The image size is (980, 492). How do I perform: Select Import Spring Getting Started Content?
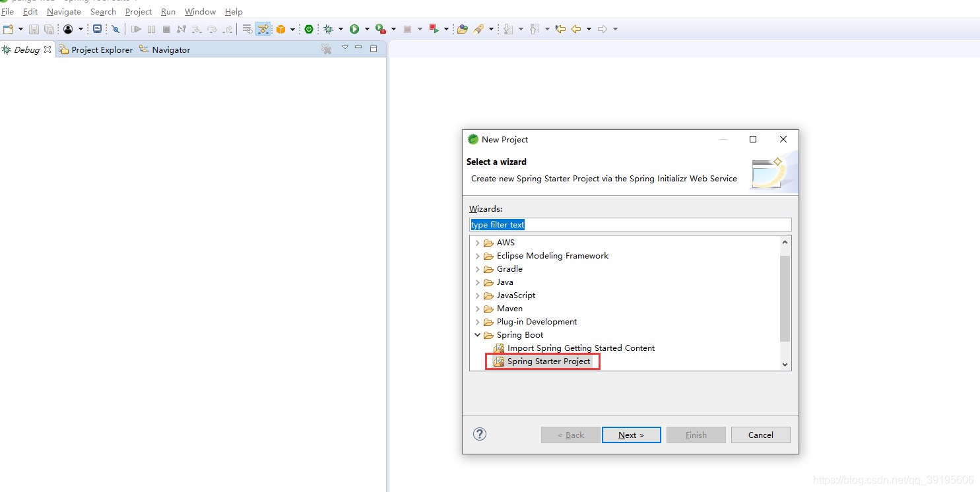(x=574, y=348)
